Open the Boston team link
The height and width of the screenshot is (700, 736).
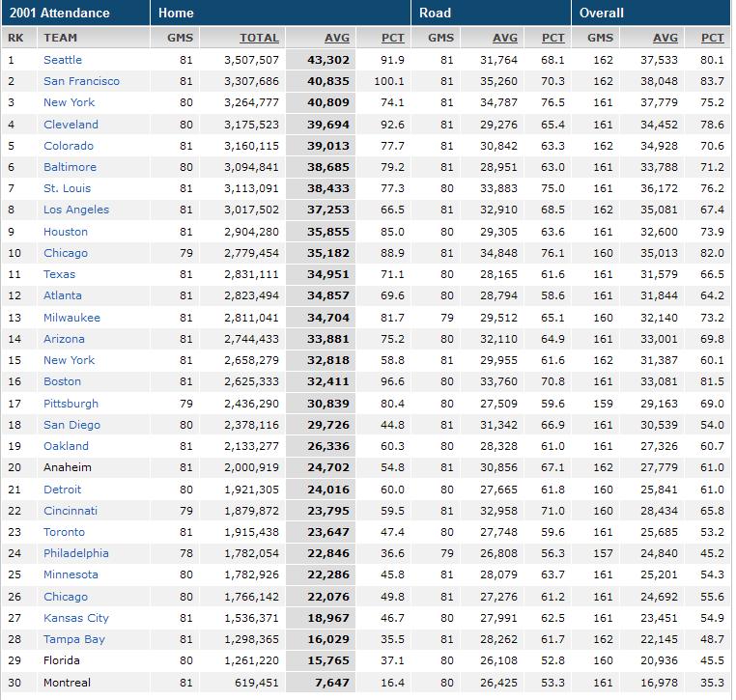pos(62,381)
